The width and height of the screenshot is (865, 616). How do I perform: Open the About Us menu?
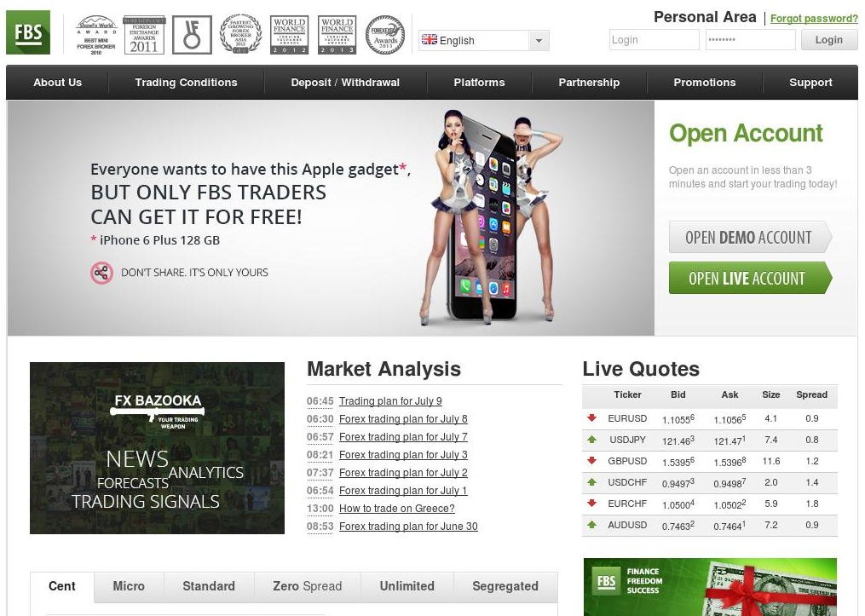(57, 82)
